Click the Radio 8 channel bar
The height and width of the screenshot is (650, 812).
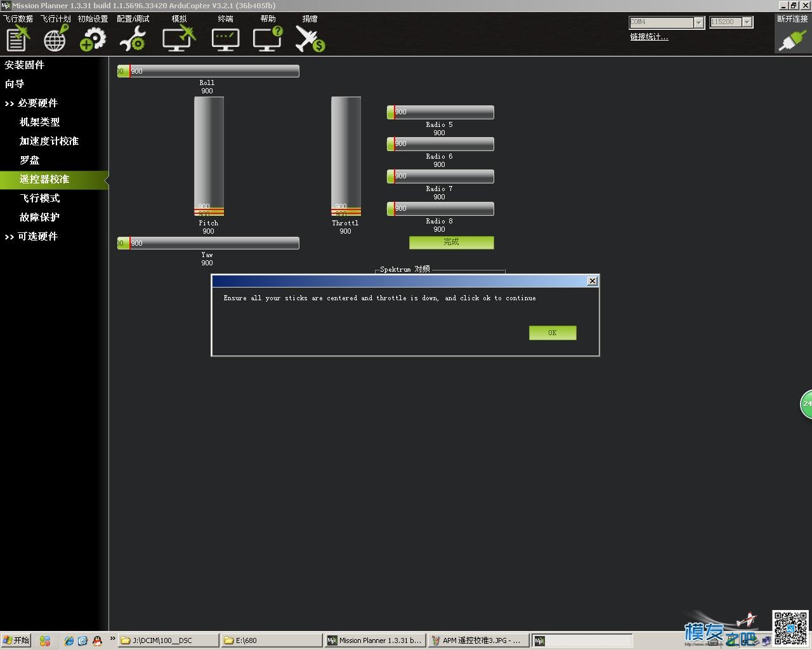pyautogui.click(x=440, y=209)
